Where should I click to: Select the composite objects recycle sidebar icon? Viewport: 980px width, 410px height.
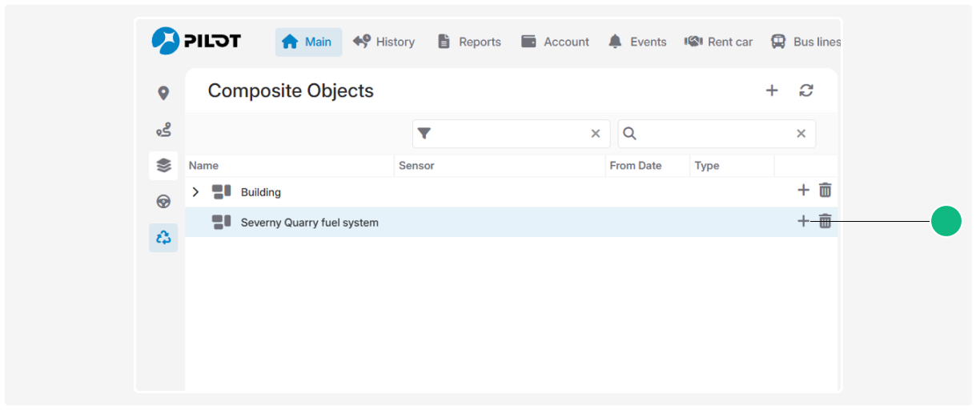coord(163,238)
